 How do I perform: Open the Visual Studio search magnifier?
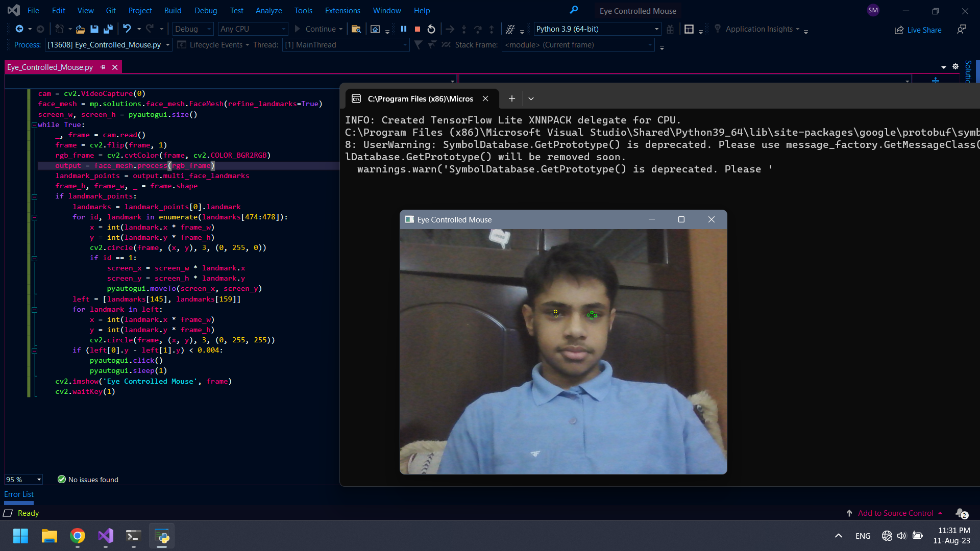(x=574, y=10)
